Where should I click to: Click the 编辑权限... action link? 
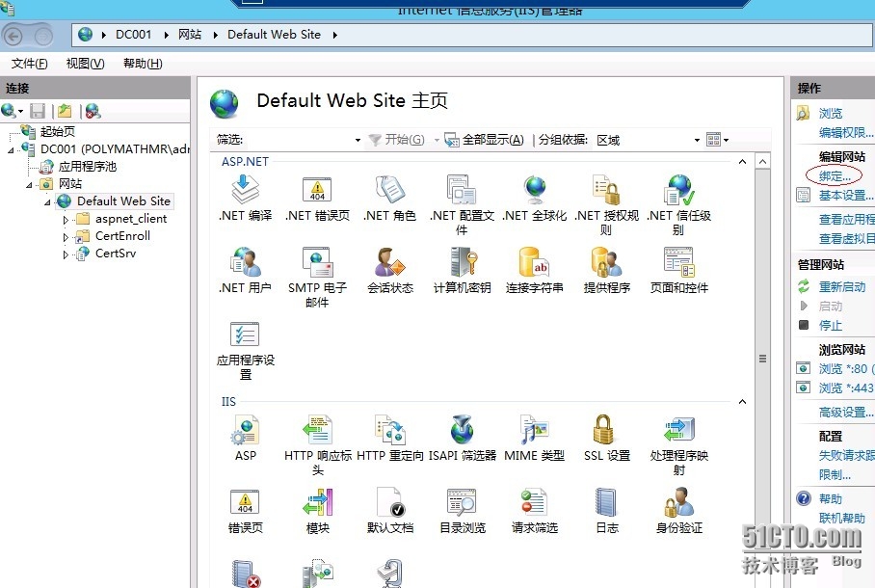pos(846,132)
